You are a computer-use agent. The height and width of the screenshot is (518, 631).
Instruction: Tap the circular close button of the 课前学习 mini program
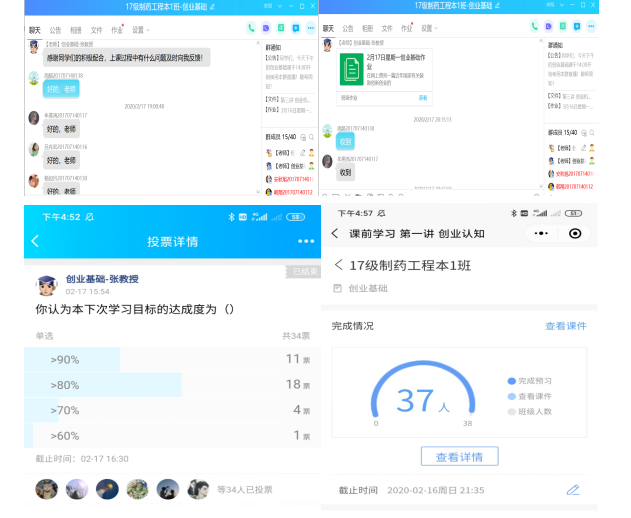(574, 233)
